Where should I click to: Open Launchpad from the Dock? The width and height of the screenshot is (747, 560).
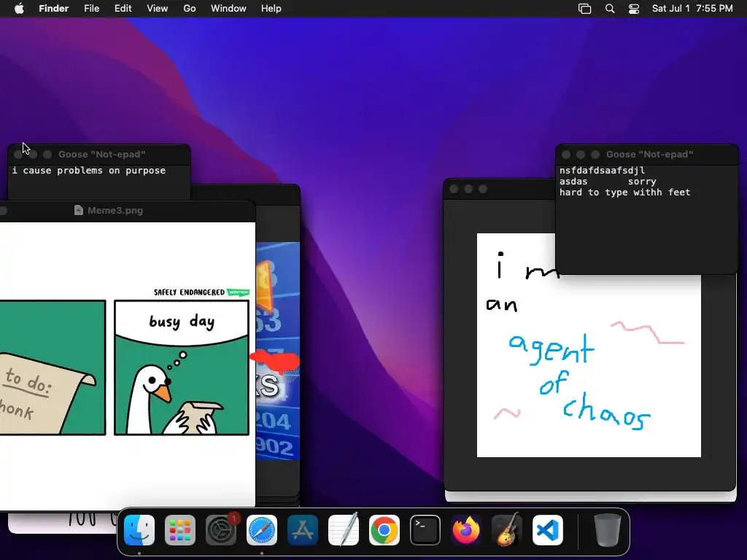coord(180,530)
